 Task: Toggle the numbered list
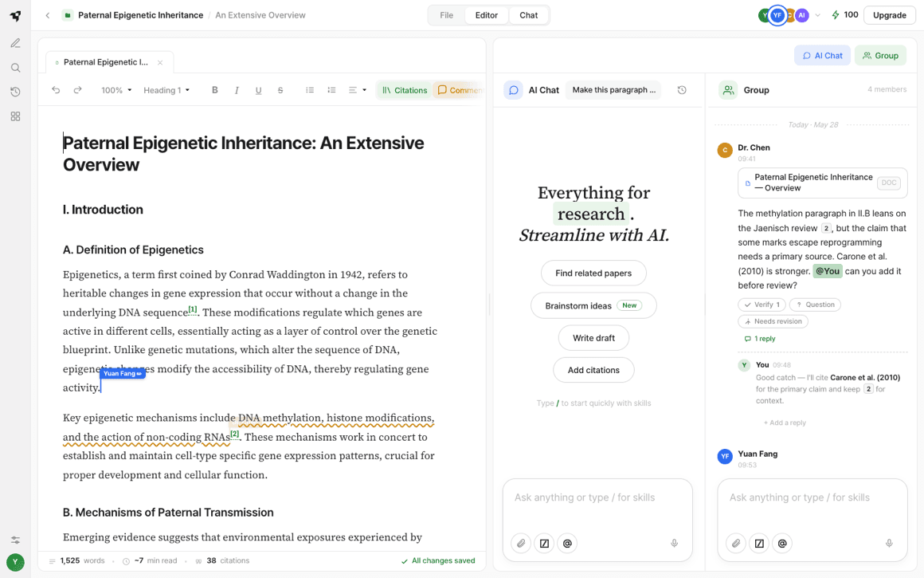click(x=331, y=90)
